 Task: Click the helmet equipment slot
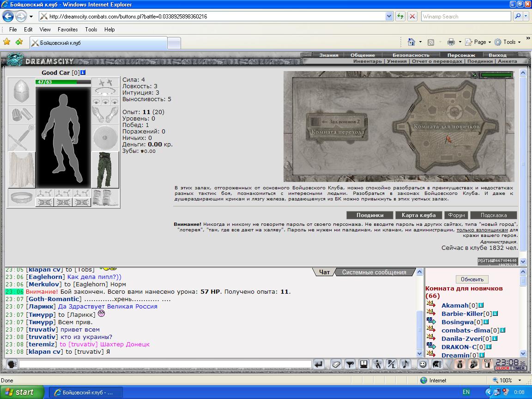click(x=21, y=91)
